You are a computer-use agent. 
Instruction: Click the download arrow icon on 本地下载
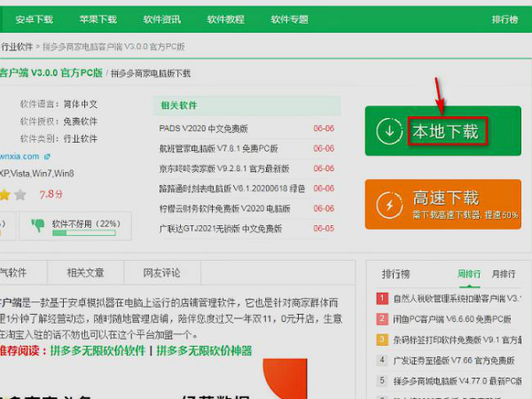tap(389, 131)
